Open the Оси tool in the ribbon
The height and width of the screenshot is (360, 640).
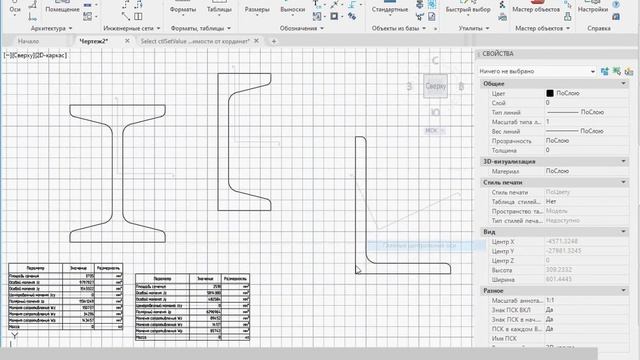point(15,9)
